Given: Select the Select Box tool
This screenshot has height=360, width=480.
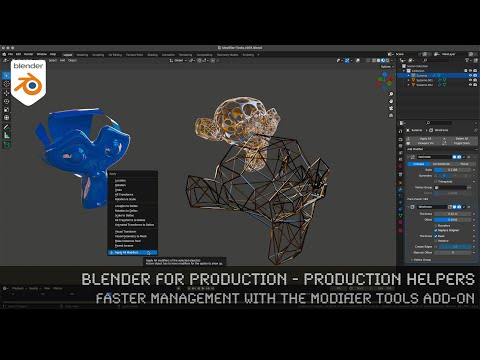Looking at the screenshot, I should (6, 76).
